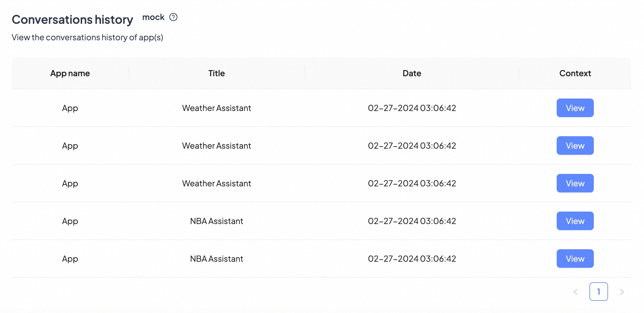The image size is (644, 313).
Task: Click the Conversations history heading
Action: pos(72,20)
